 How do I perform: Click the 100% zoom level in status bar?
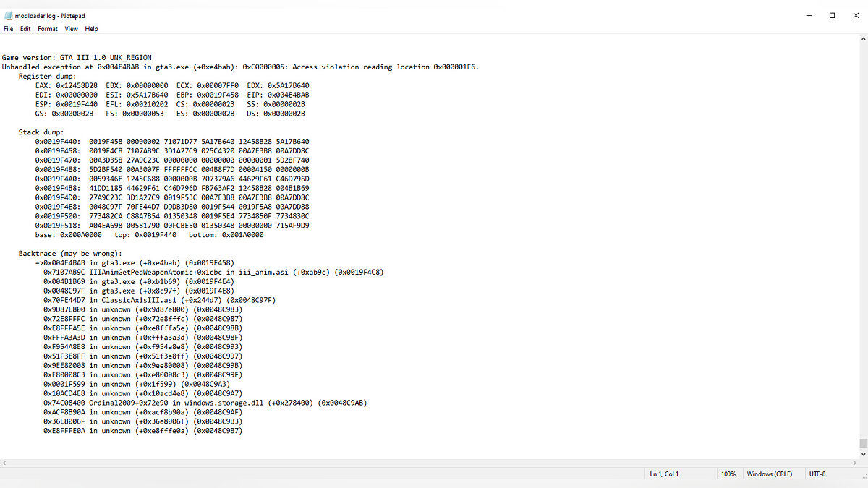pos(728,474)
